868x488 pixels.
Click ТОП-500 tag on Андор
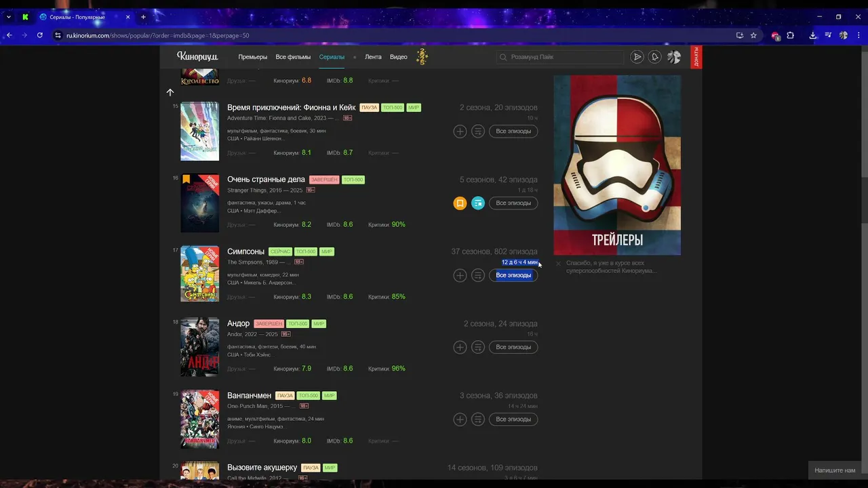pyautogui.click(x=297, y=323)
